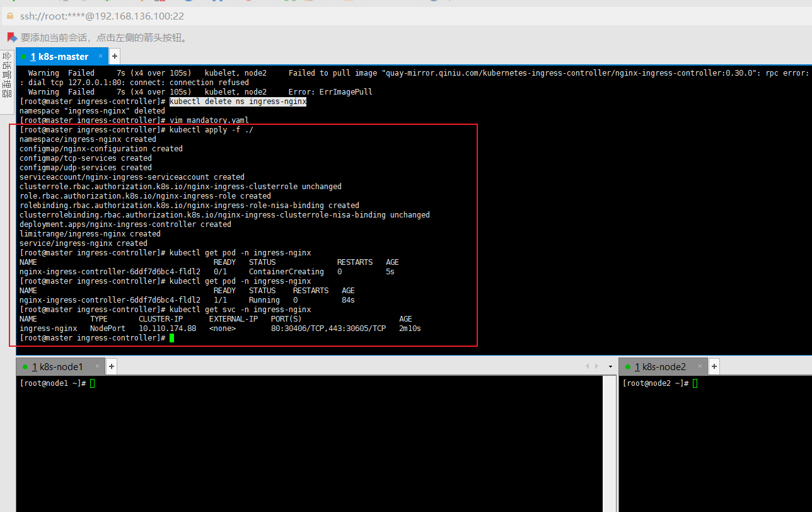Click the '<none>' external IP value
The width and height of the screenshot is (812, 512).
click(223, 329)
